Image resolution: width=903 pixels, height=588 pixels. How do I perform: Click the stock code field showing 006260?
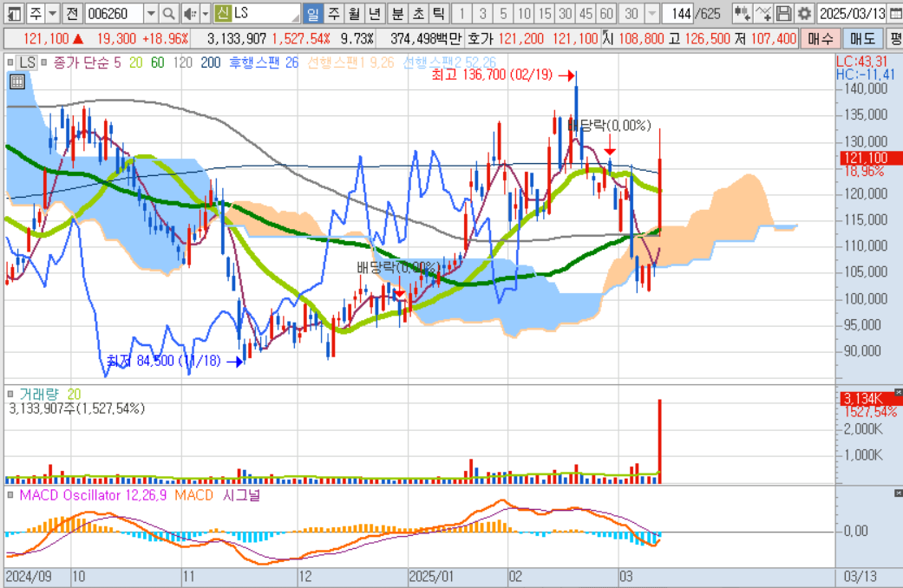pos(114,13)
